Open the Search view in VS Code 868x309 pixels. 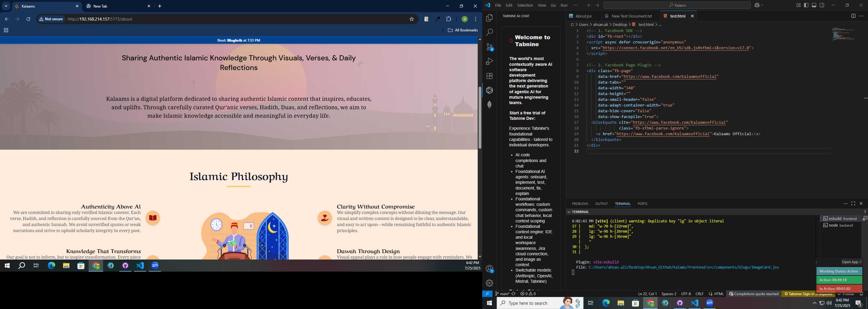coord(489,32)
